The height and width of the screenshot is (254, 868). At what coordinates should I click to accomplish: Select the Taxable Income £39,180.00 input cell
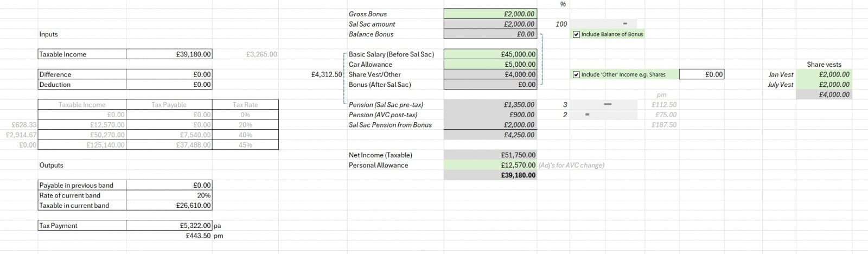coord(169,54)
